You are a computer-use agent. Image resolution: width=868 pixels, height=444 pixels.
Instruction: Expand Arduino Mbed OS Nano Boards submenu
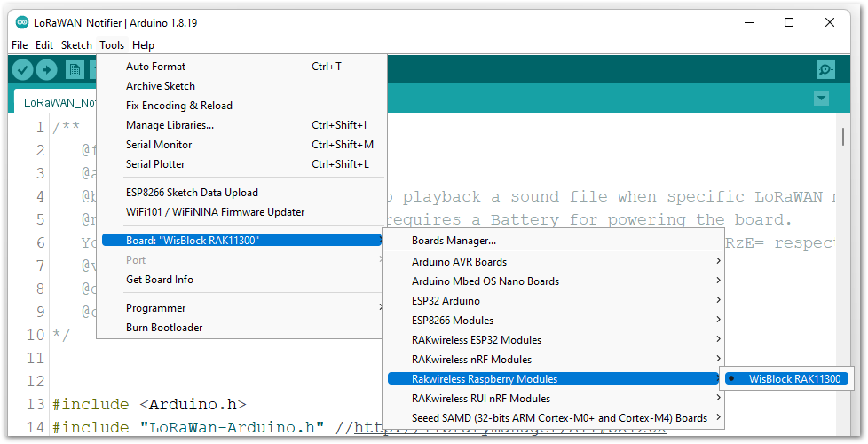click(x=554, y=281)
